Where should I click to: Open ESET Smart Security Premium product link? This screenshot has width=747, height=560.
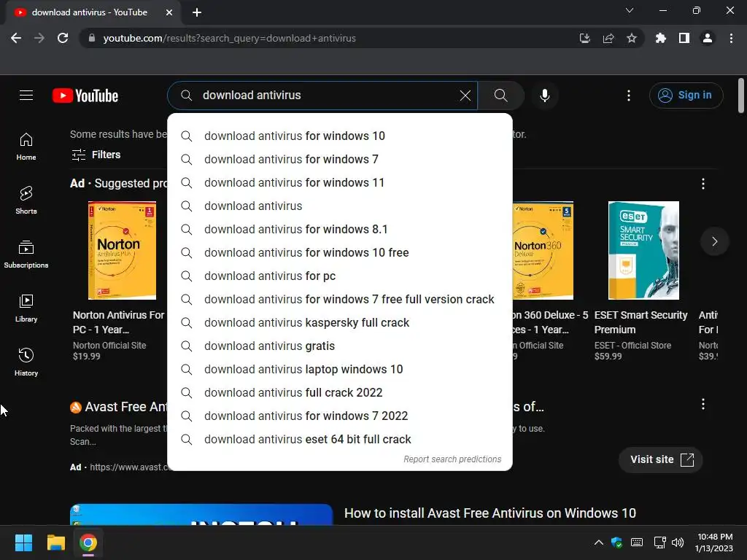pyautogui.click(x=640, y=322)
